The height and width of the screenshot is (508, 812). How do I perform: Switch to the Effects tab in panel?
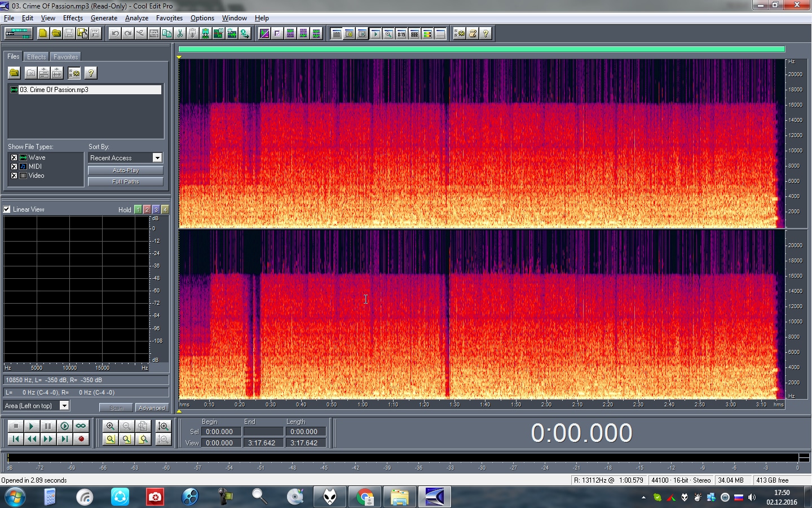(x=37, y=57)
